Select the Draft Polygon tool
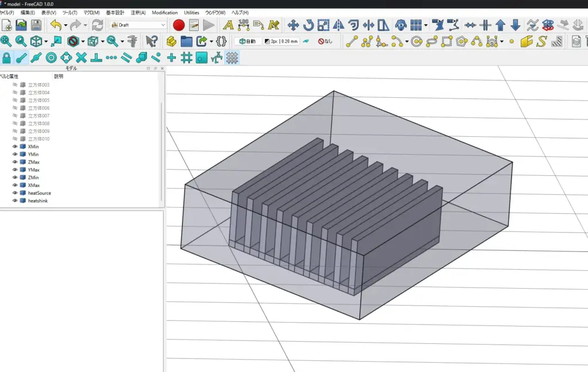Viewport: 588px width, 372px height. click(x=462, y=41)
